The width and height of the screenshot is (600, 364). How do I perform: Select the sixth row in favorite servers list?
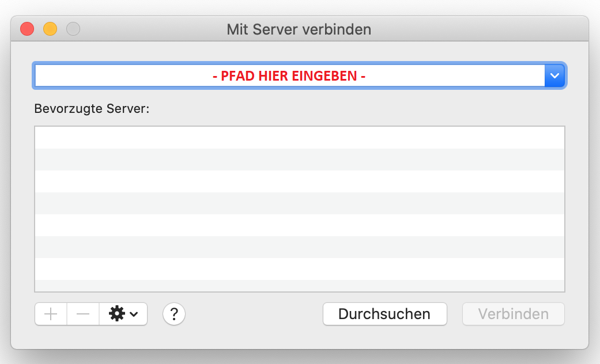tap(300, 247)
